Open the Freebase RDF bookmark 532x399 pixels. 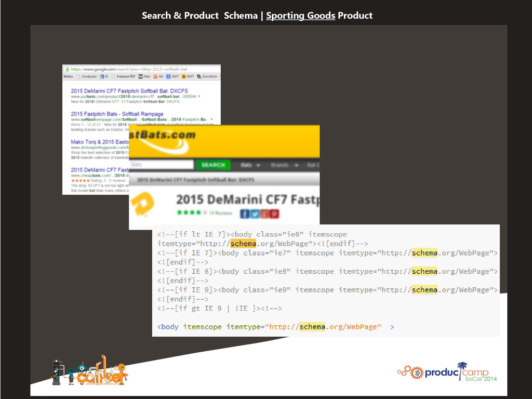124,77
